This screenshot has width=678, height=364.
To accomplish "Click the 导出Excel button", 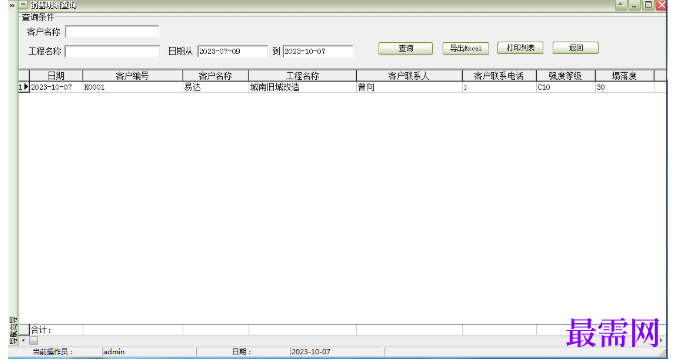I will [x=466, y=48].
